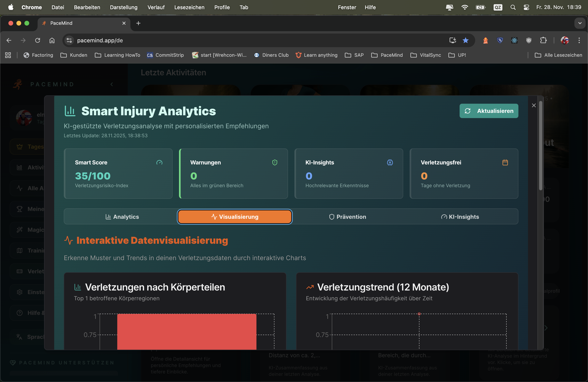Image resolution: width=588 pixels, height=382 pixels.
Task: Open the Verlauf menu in menu bar
Action: [x=156, y=7]
